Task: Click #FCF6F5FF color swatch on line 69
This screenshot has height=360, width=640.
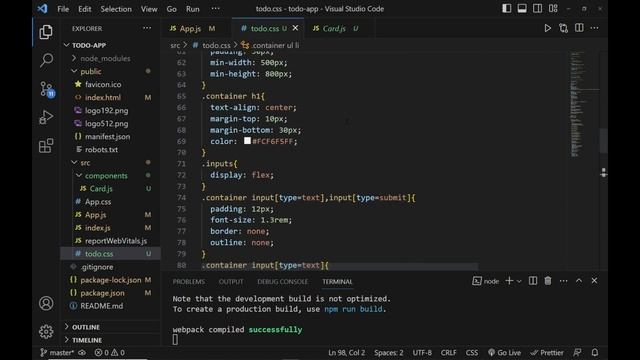Action: pyautogui.click(x=247, y=141)
